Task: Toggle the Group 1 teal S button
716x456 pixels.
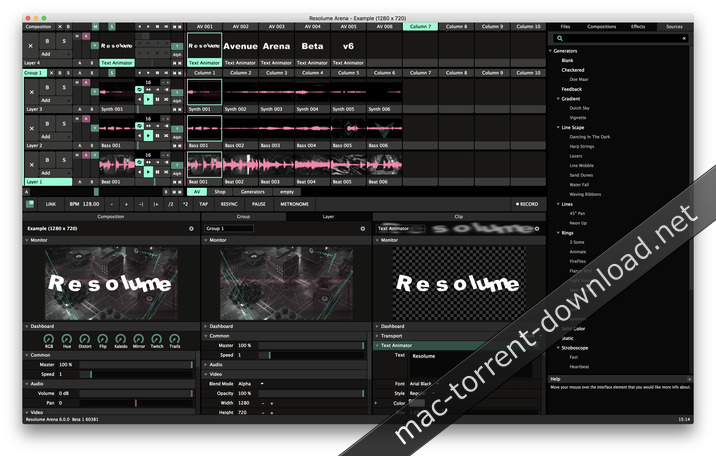Action: point(112,73)
